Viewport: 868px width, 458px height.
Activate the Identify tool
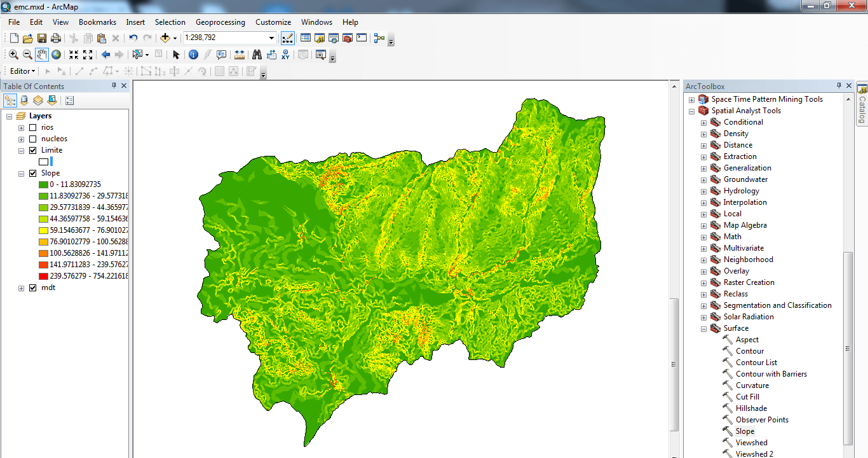(x=193, y=55)
